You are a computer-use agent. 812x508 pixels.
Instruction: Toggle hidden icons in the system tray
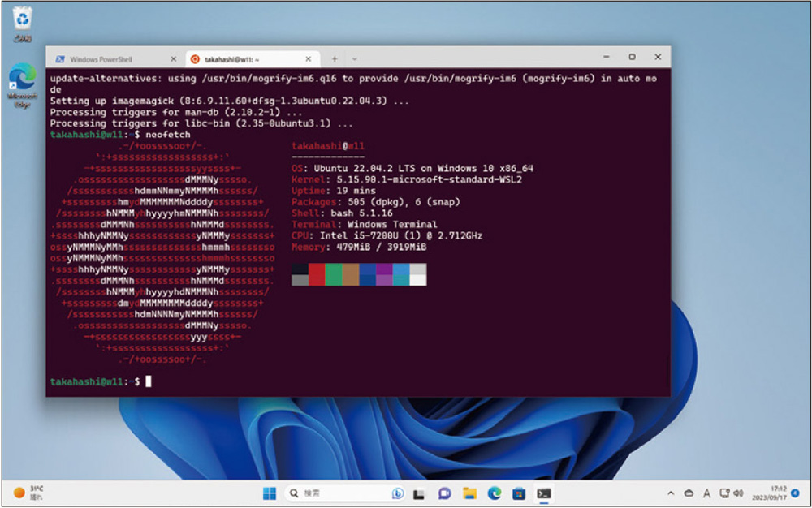671,492
